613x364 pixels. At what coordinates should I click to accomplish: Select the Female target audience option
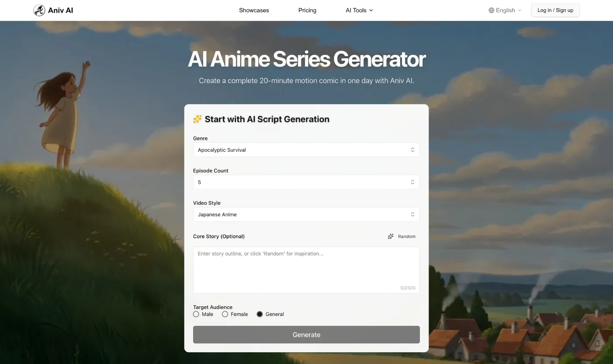[x=225, y=314]
